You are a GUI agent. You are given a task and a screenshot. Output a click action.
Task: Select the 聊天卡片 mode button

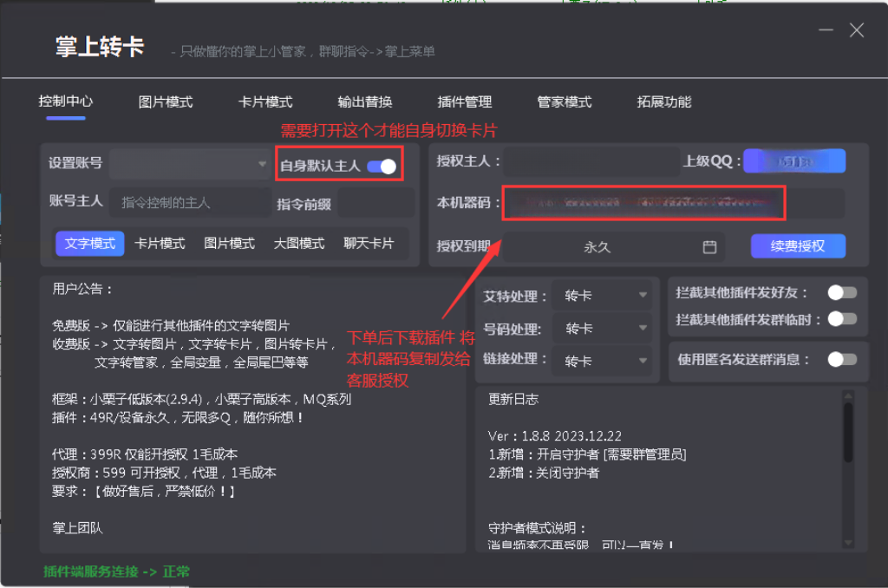[369, 244]
